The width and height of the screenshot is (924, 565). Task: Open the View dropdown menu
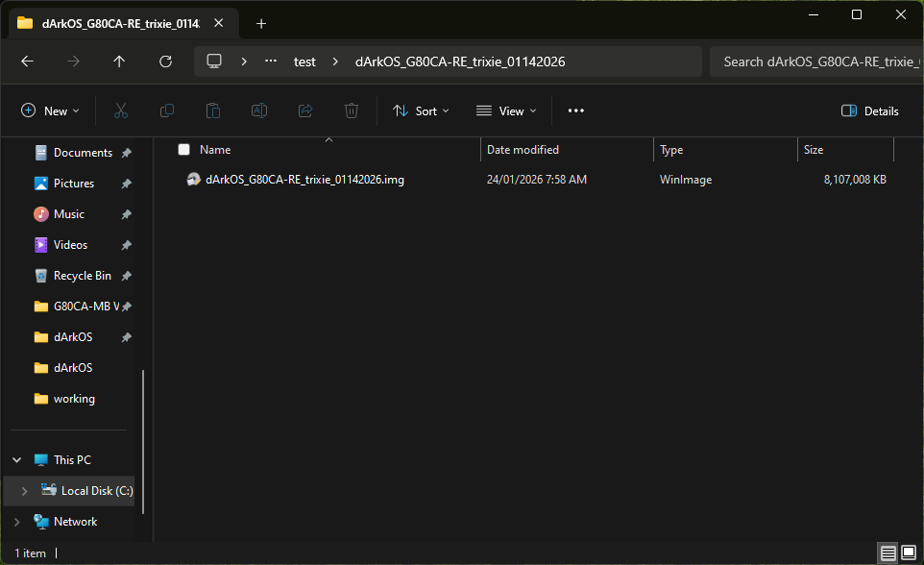506,111
